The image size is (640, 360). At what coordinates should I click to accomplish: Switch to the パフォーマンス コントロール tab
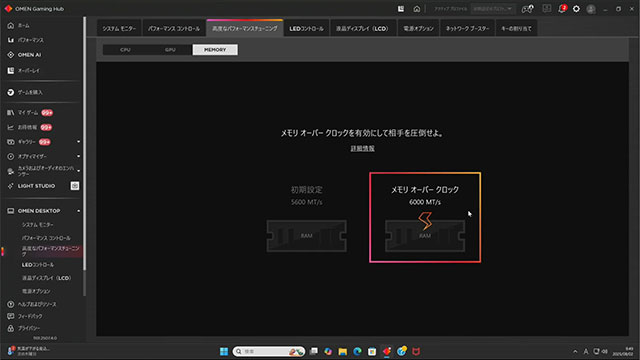pos(174,29)
